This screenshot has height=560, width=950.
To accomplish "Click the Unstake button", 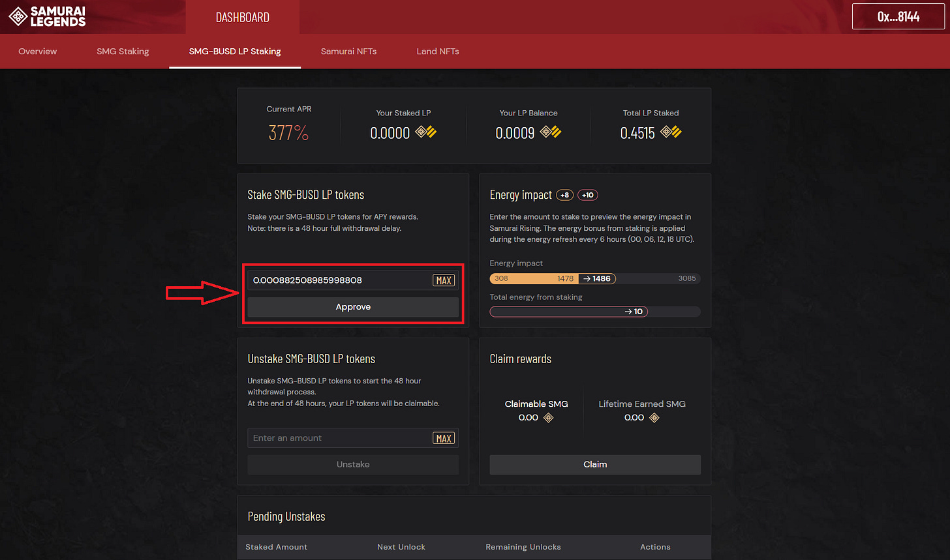I will (x=353, y=464).
